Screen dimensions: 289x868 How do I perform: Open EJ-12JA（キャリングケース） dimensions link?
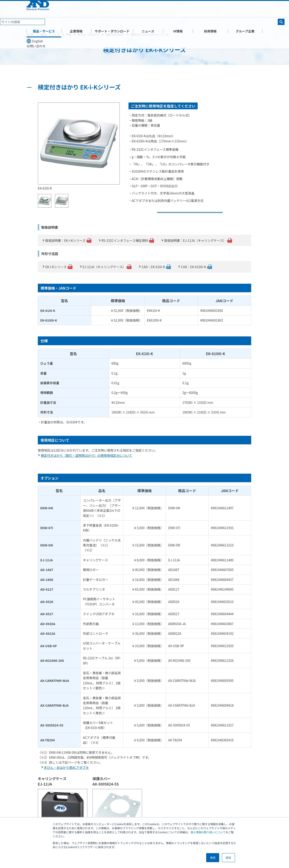104,267
